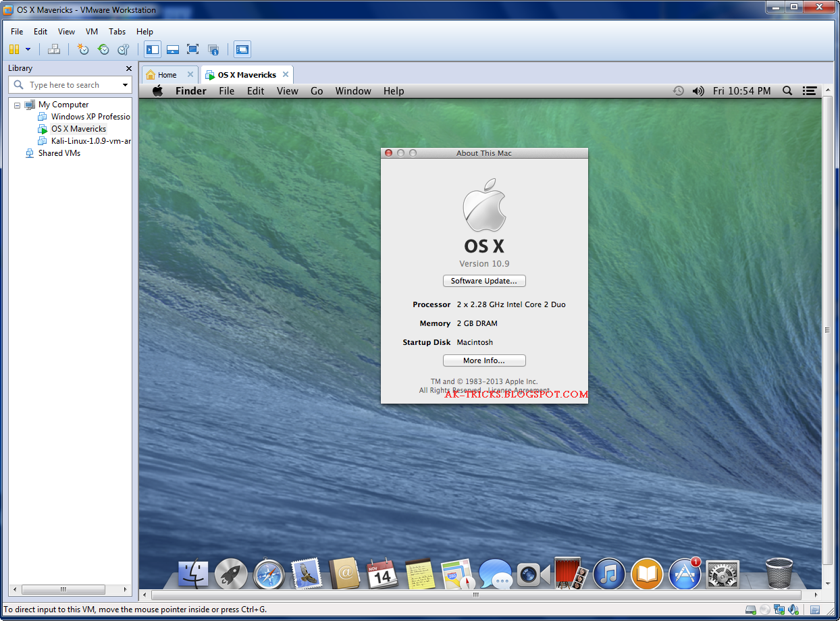840x621 pixels.
Task: Click Version 10.9 text
Action: click(x=484, y=264)
